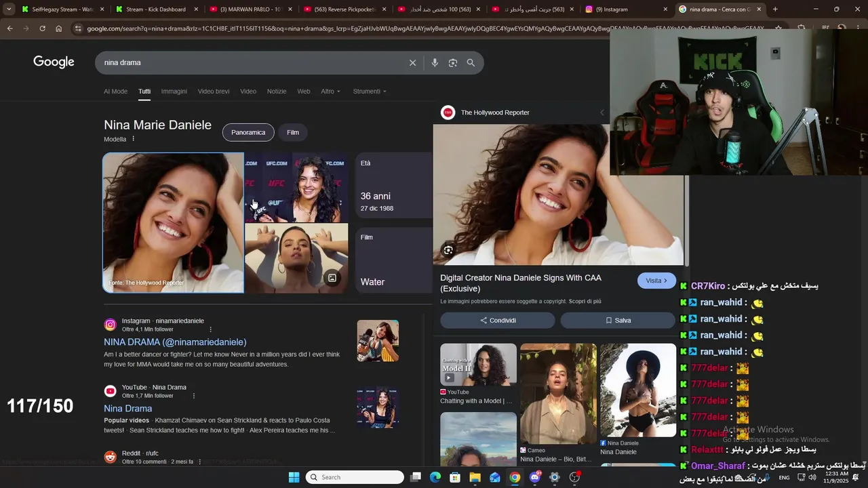Click the Google logo

point(54,62)
